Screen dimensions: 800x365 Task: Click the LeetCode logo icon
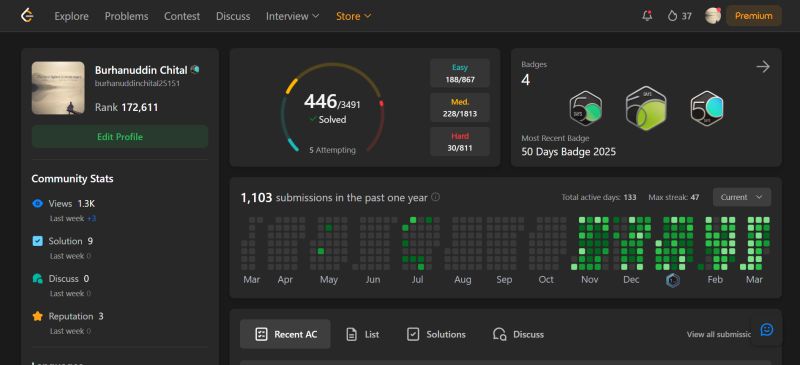click(x=27, y=16)
